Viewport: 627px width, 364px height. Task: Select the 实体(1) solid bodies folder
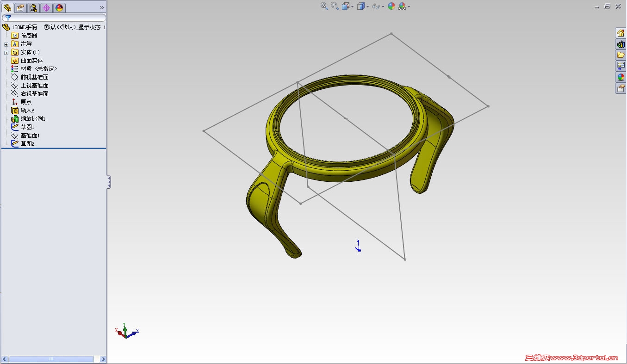coord(30,52)
